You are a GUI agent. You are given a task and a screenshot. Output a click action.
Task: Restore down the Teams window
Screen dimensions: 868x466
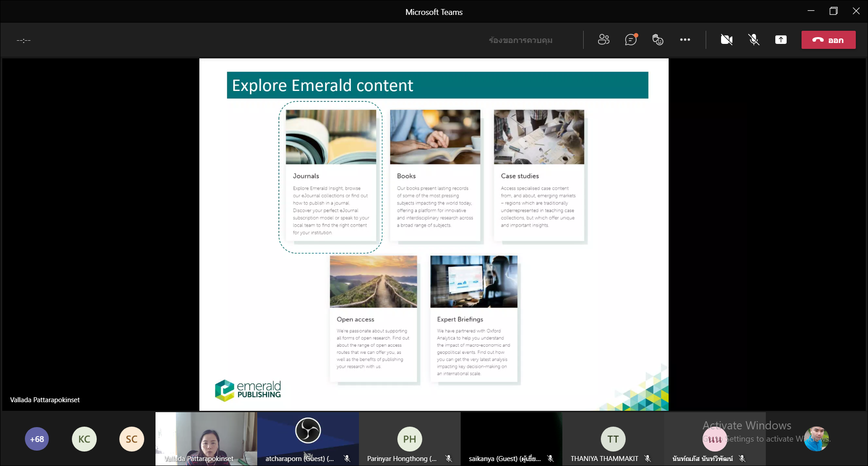pos(833,11)
